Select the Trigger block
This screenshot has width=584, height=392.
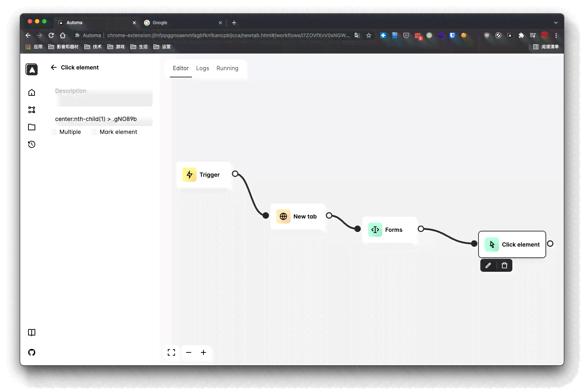click(x=204, y=175)
